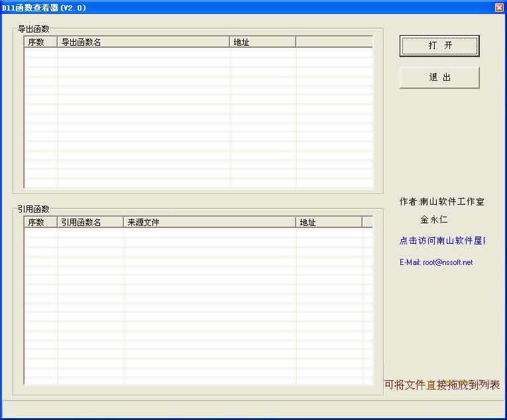Click the 来源文件 column header

(x=209, y=222)
